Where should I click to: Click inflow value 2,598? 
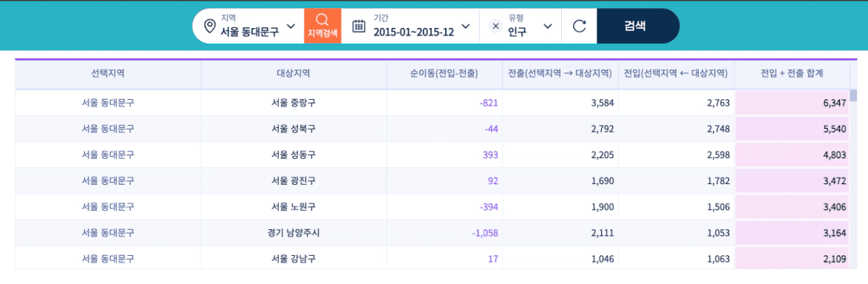pos(719,155)
